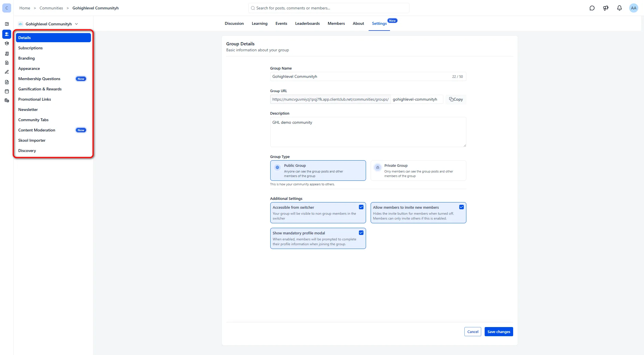Click the C workspace logo icon
Screen dimensions: 644x355
click(x=7, y=8)
